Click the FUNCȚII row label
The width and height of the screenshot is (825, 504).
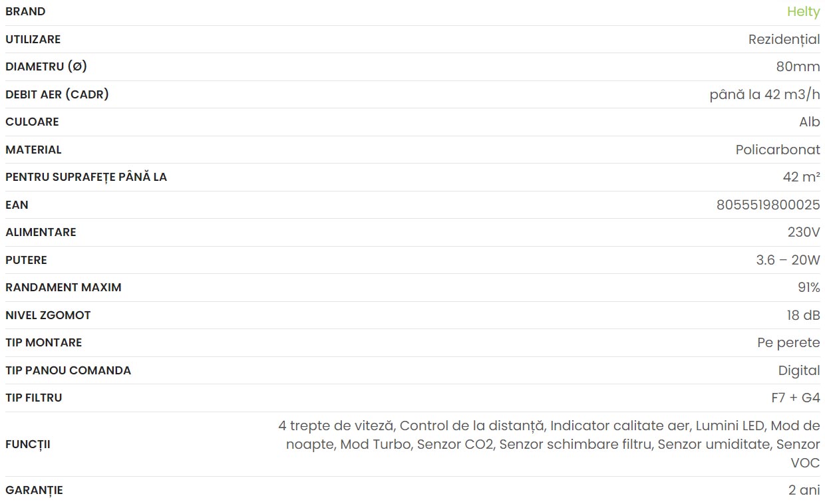(x=28, y=444)
